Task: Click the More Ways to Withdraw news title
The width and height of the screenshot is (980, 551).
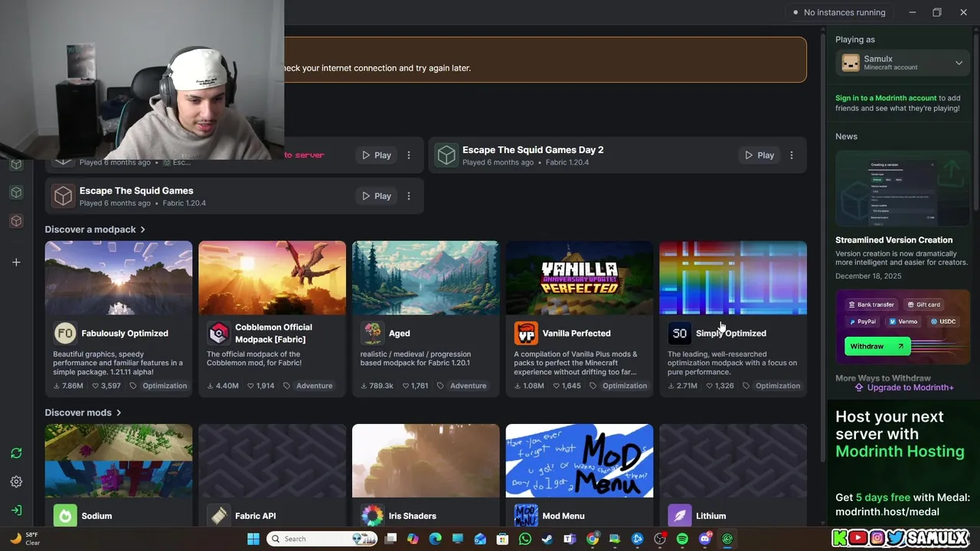Action: [883, 378]
